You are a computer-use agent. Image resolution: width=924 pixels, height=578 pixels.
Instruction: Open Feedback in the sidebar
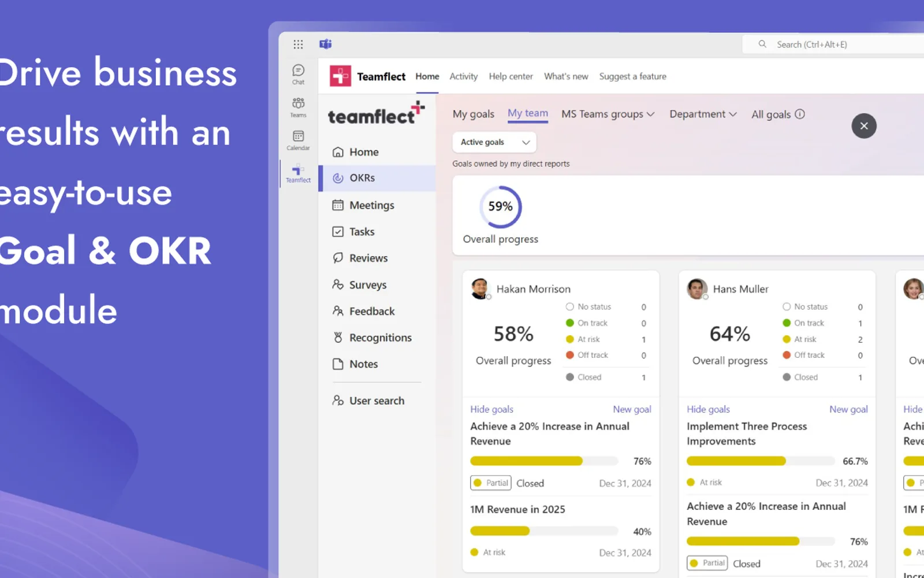[377, 311]
